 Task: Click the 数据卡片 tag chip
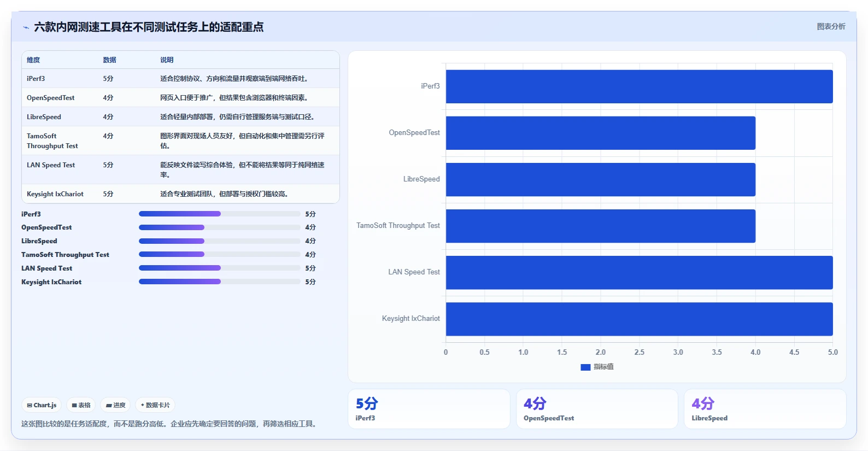[x=155, y=405]
